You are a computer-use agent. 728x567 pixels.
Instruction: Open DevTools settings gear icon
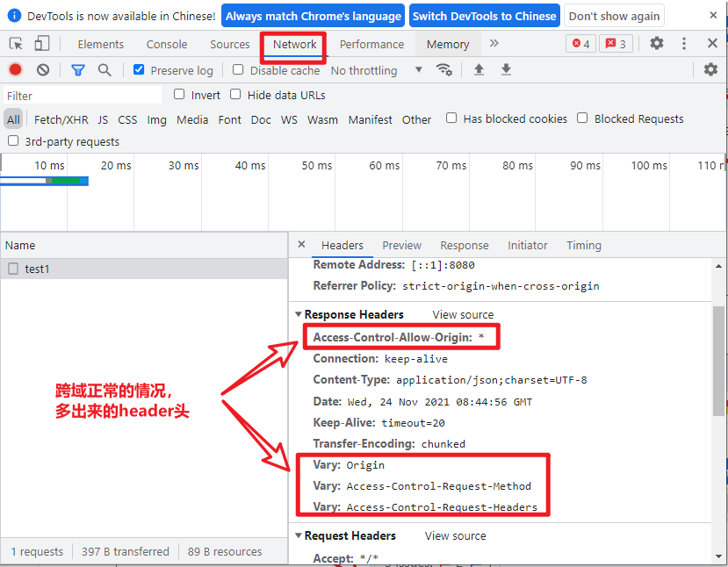point(657,44)
